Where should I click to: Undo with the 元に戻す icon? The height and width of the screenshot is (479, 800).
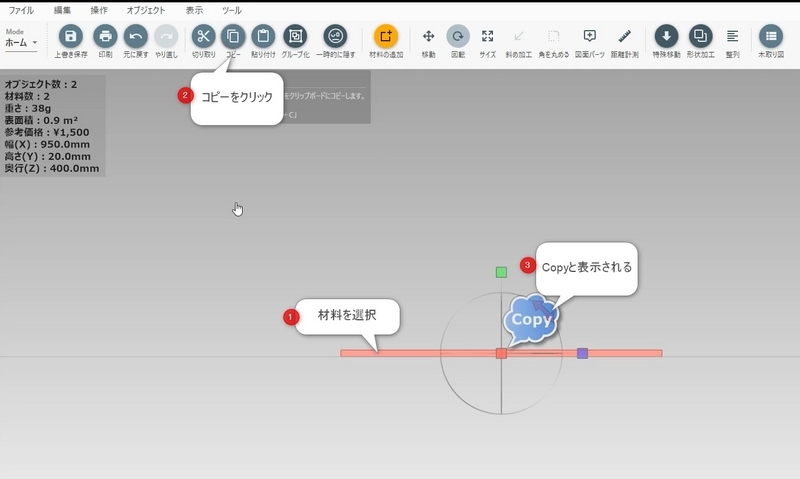[136, 36]
